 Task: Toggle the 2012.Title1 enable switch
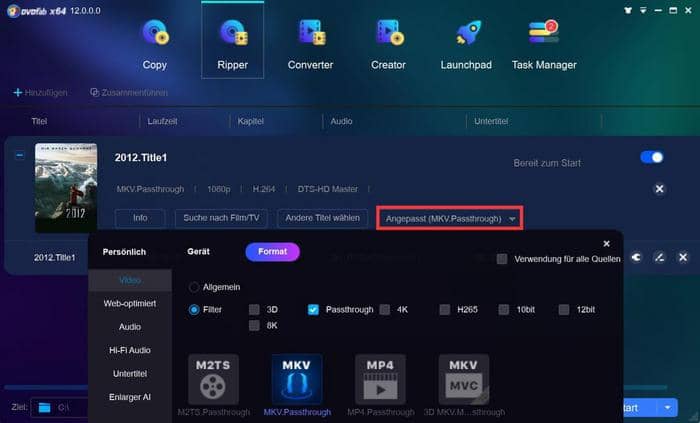coord(652,157)
